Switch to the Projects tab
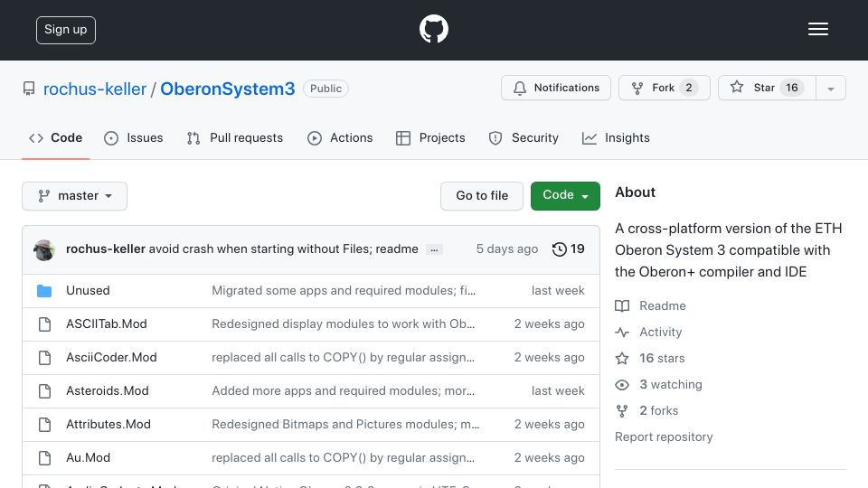This screenshot has width=868, height=488. click(x=430, y=137)
